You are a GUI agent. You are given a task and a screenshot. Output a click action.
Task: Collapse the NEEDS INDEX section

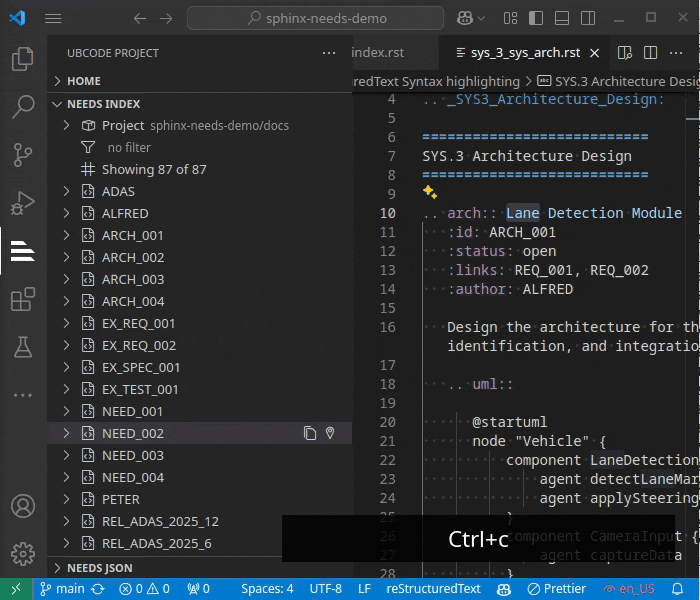point(57,104)
